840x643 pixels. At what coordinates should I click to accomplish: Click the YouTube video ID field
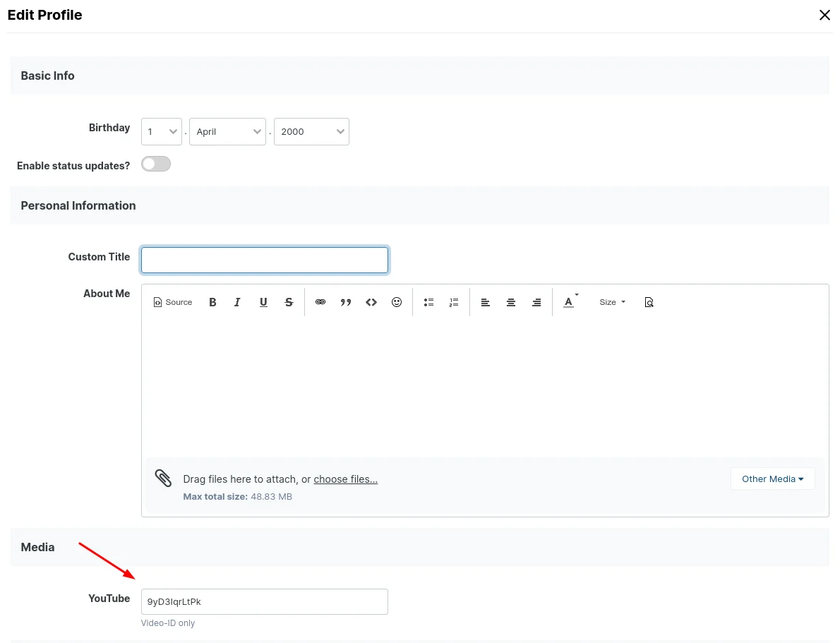coord(265,602)
